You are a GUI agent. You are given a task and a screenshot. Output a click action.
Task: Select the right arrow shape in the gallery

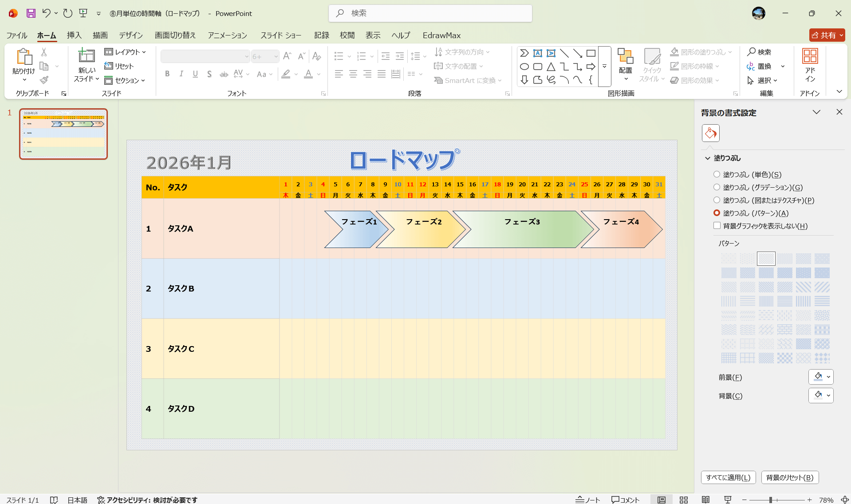[x=591, y=66]
